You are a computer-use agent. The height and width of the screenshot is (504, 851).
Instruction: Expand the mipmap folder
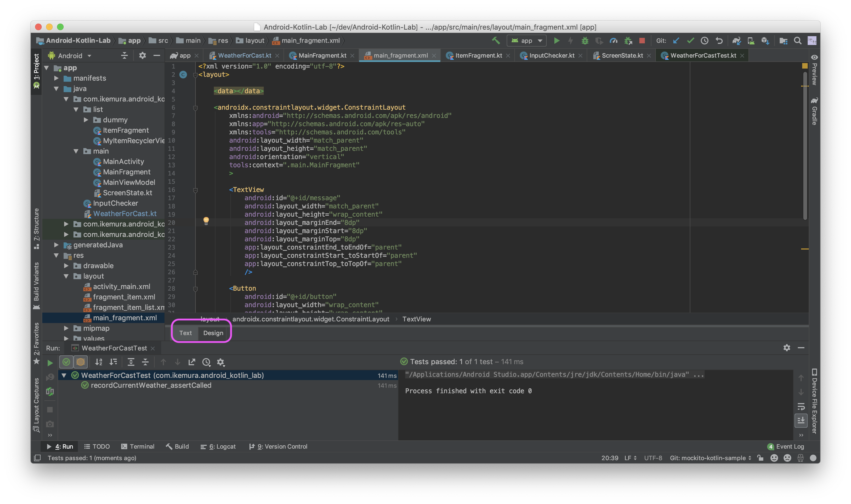pyautogui.click(x=66, y=328)
